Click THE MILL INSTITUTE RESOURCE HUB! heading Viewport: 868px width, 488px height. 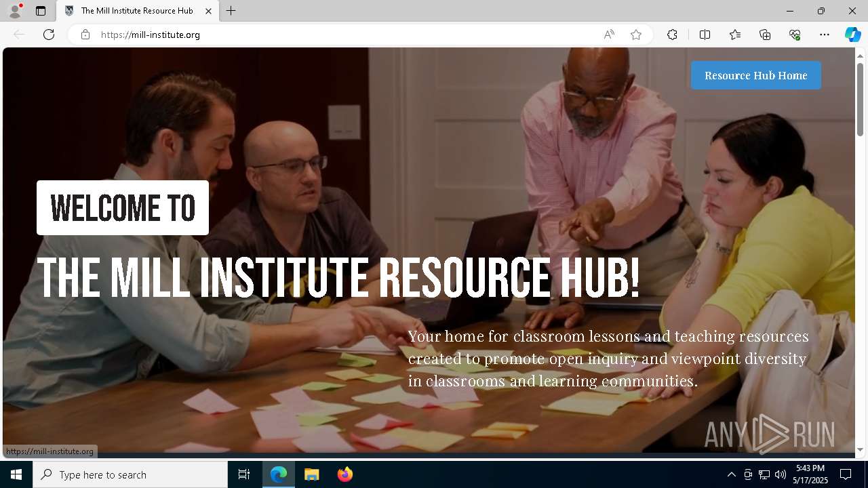click(338, 278)
